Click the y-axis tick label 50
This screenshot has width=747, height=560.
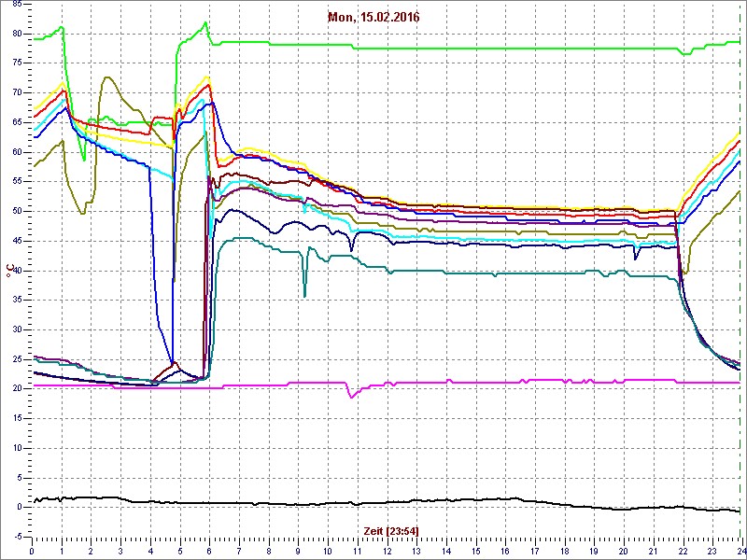click(16, 211)
